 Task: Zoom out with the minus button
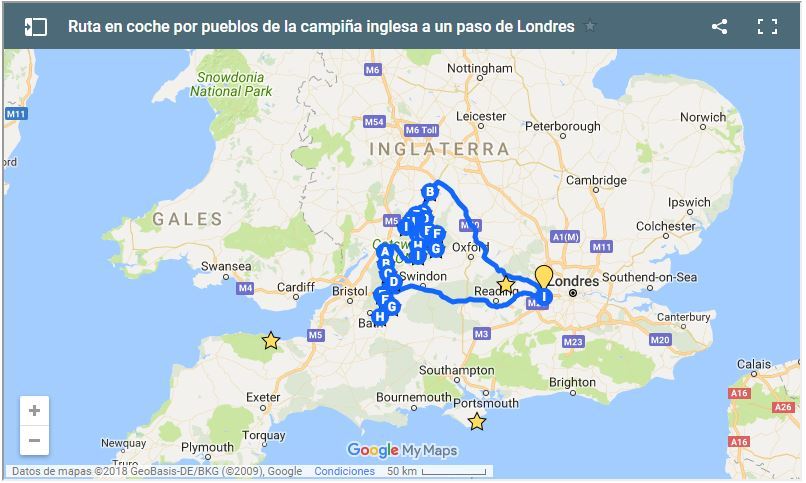pyautogui.click(x=34, y=440)
